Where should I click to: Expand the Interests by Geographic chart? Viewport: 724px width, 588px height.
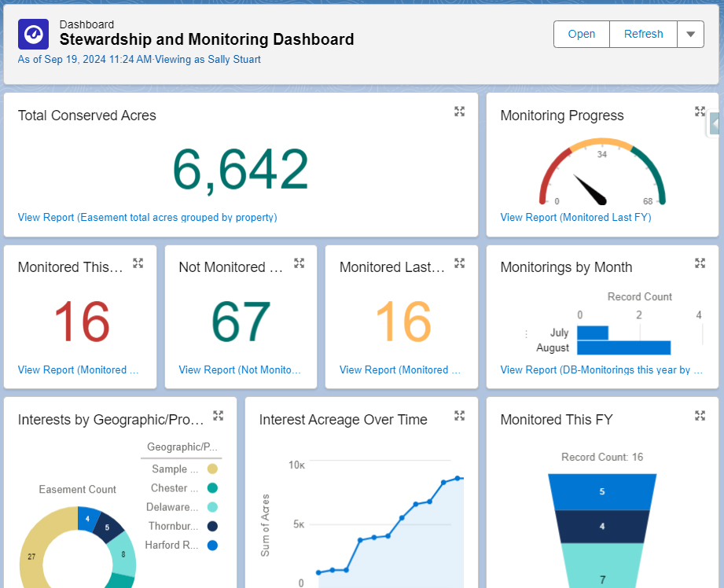219,416
